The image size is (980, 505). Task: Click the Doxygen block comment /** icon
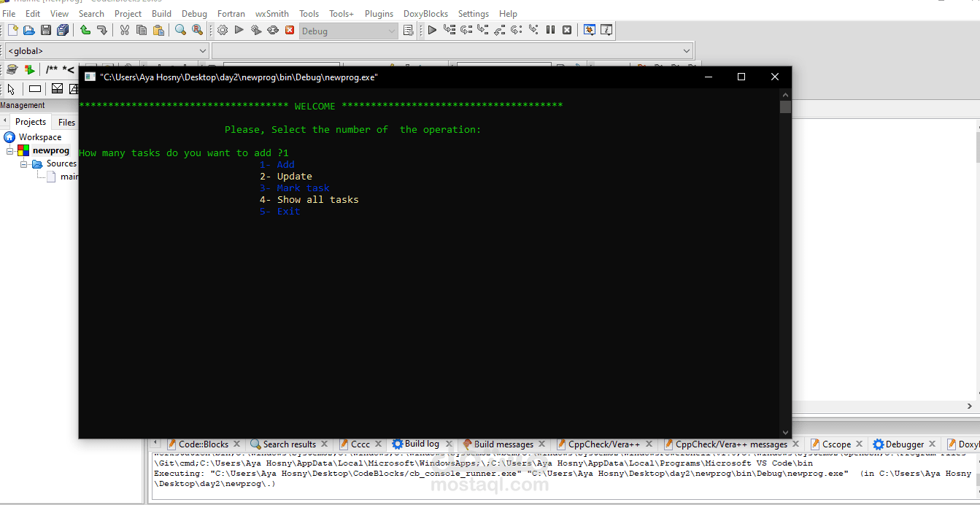52,70
